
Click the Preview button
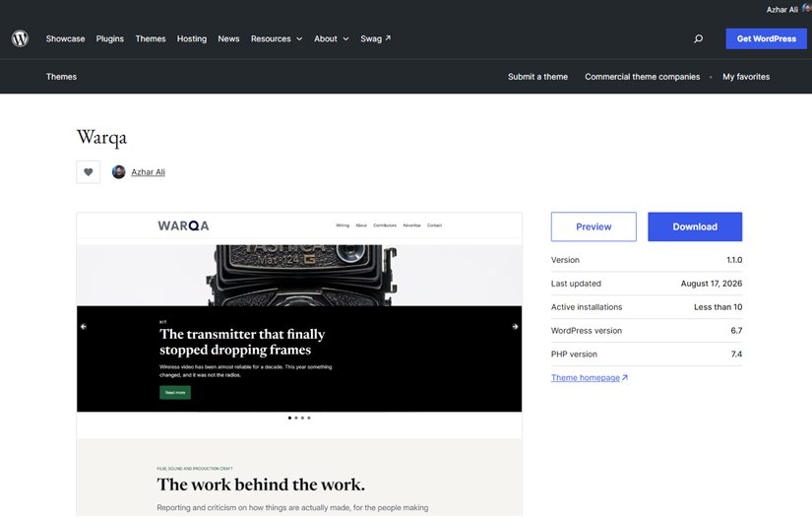pos(593,226)
